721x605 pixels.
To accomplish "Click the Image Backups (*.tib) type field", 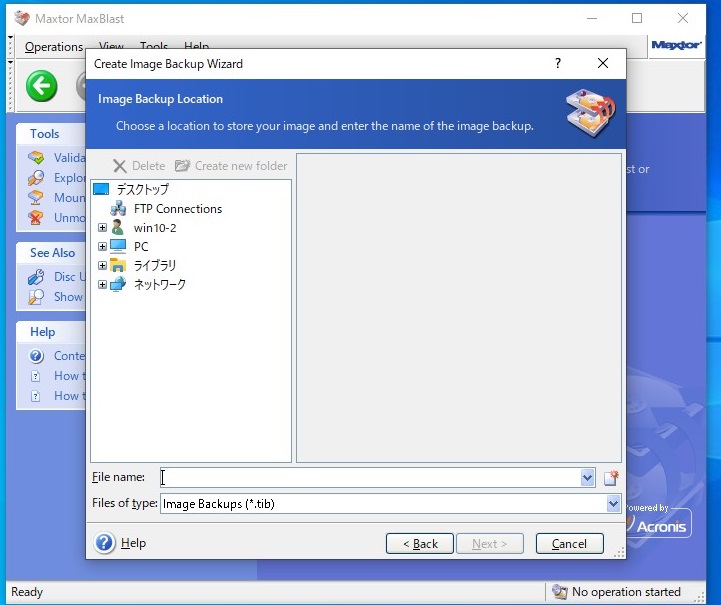I will 383,504.
